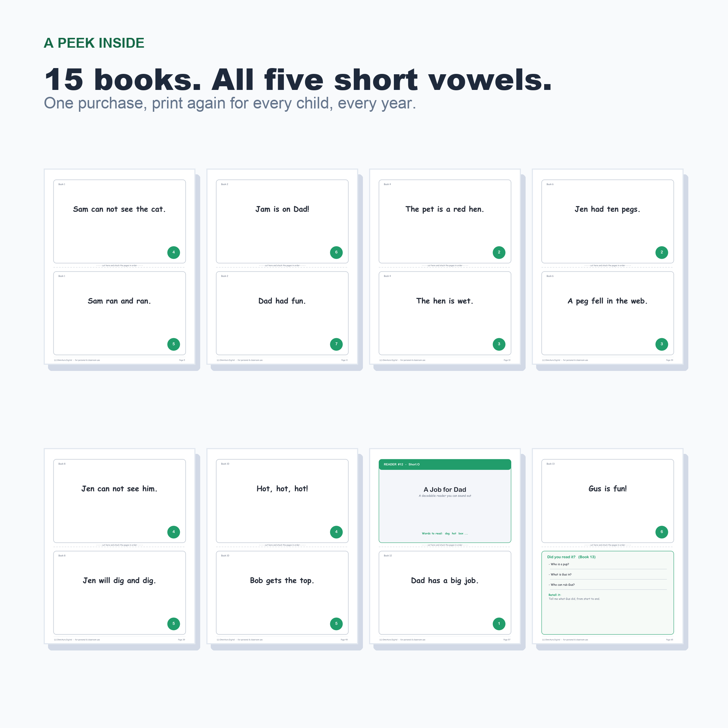Select the sentence 'A peg fell in the web.'

point(608,301)
